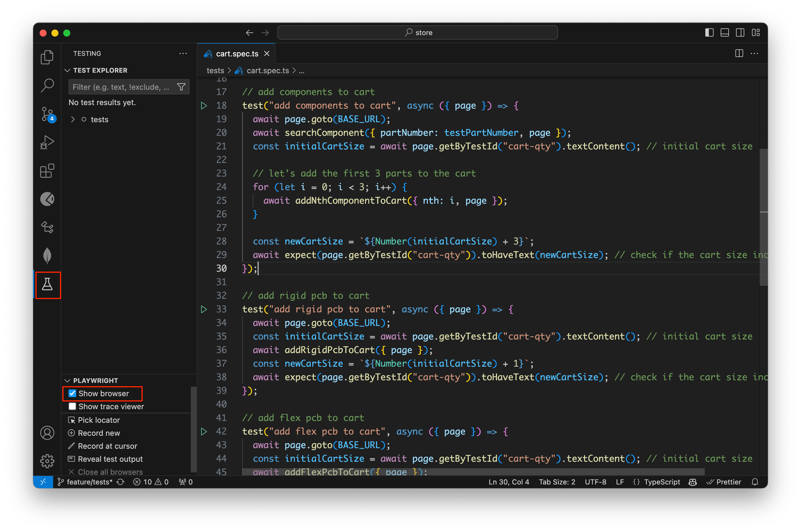This screenshot has width=801, height=532.
Task: Click line number 24 in gutter
Action: (221, 187)
